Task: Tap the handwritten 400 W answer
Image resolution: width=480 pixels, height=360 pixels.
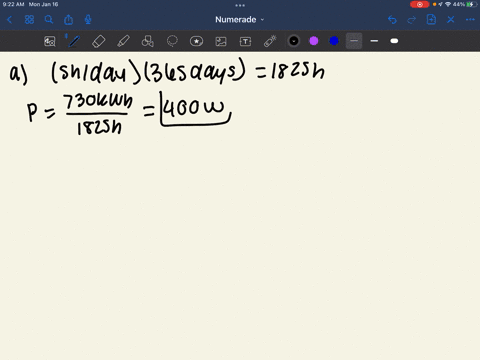Action: point(195,108)
